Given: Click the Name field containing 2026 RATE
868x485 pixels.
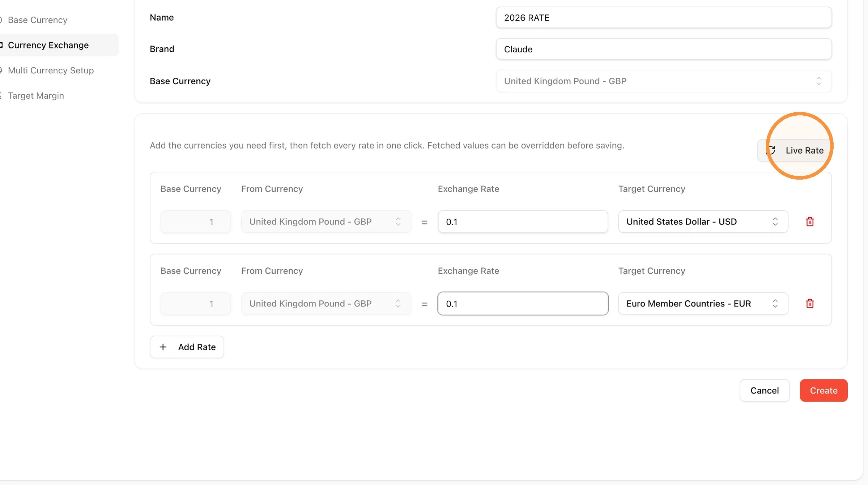Looking at the screenshot, I should pos(664,18).
